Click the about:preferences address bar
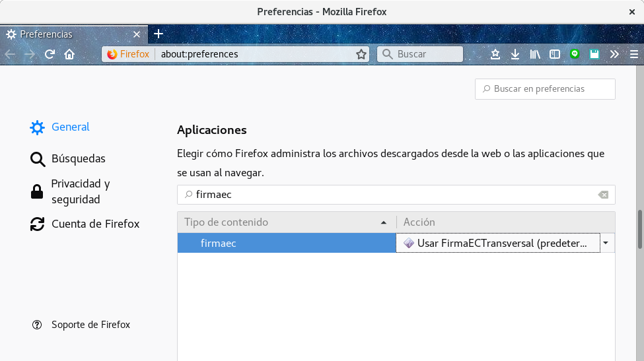Viewport: 644px width, 361px height. [x=235, y=54]
